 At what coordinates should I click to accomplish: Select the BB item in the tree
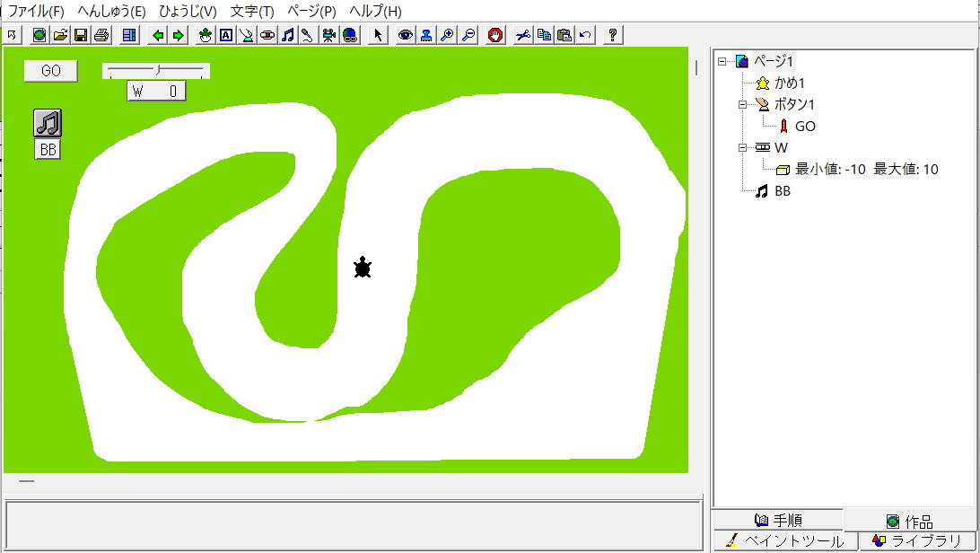tap(783, 191)
